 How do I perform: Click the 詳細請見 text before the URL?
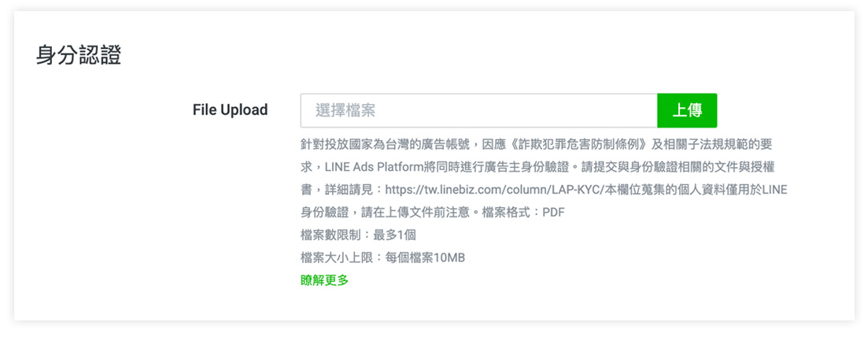[349, 190]
